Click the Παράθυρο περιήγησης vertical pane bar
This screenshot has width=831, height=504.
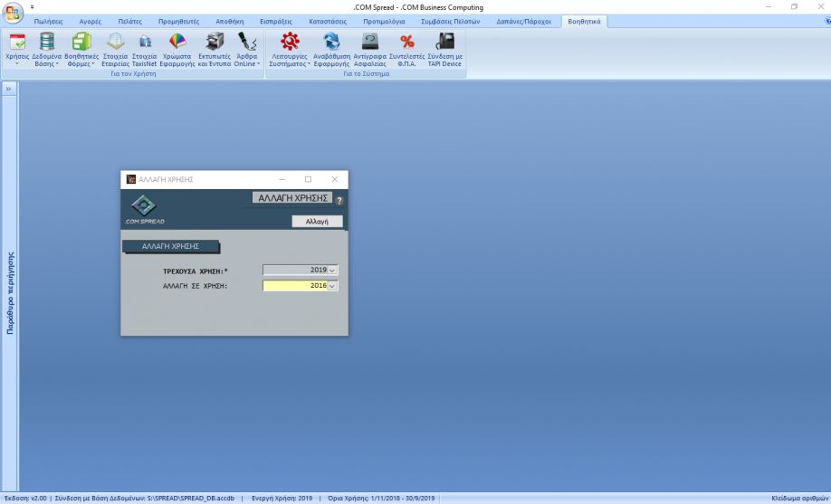(x=10, y=293)
